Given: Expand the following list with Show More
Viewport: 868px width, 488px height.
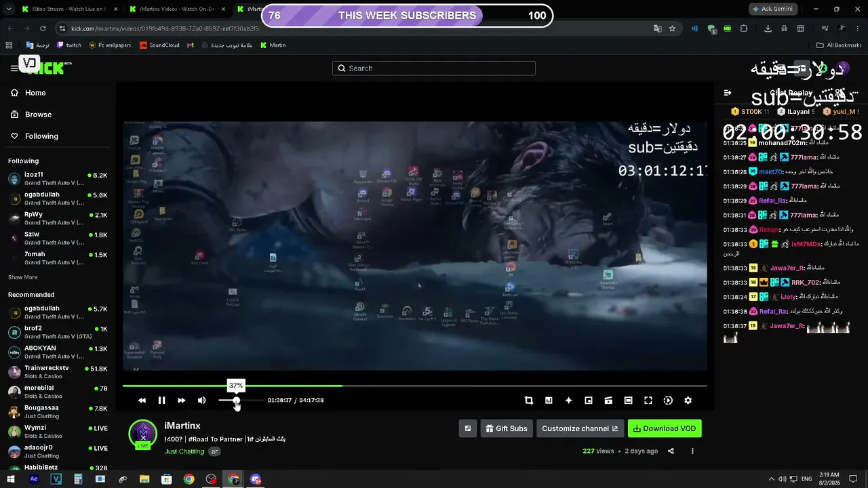Looking at the screenshot, I should 22,277.
